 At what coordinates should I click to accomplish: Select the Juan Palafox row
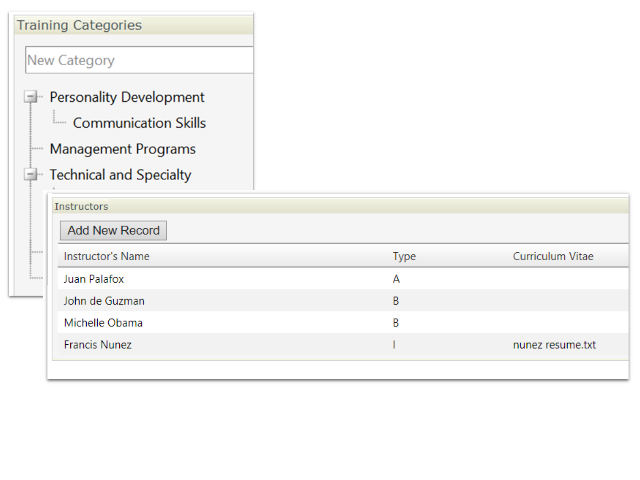(x=343, y=279)
